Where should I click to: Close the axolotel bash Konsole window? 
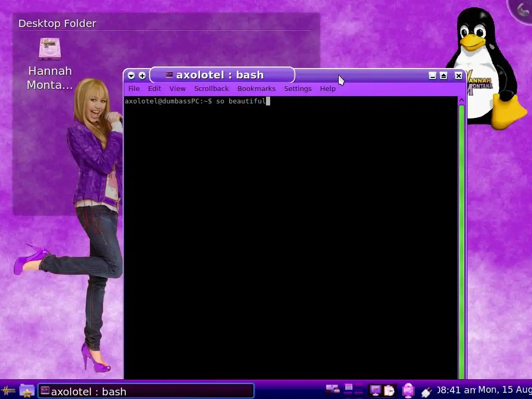458,76
